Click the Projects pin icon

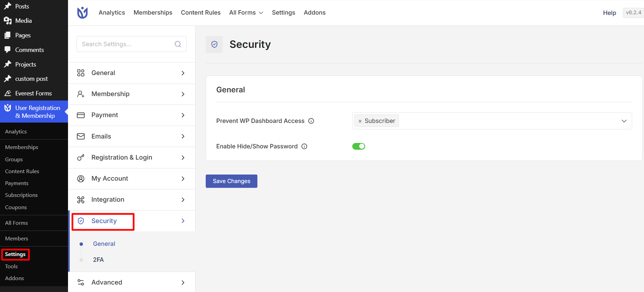[x=7, y=64]
